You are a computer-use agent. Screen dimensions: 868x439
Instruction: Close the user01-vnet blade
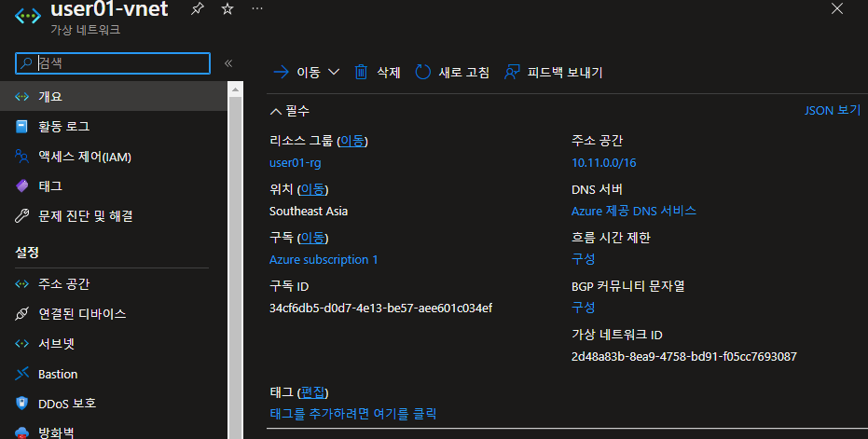[837, 8]
